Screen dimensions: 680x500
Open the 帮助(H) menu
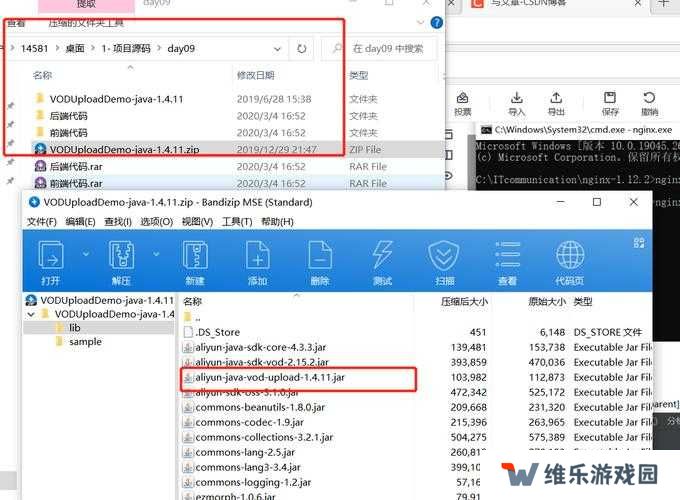coord(277,222)
